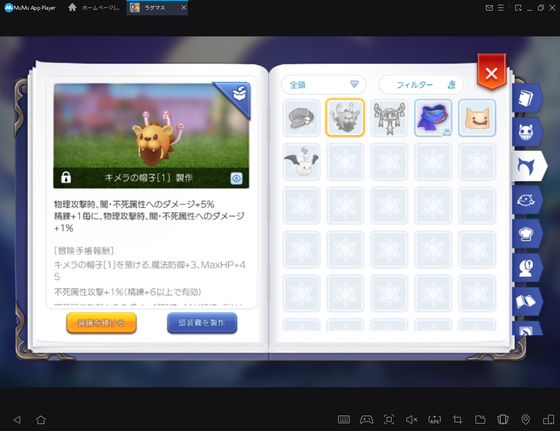The height and width of the screenshot is (431, 560).
Task: Select the antler headgear icon
Action: (389, 118)
